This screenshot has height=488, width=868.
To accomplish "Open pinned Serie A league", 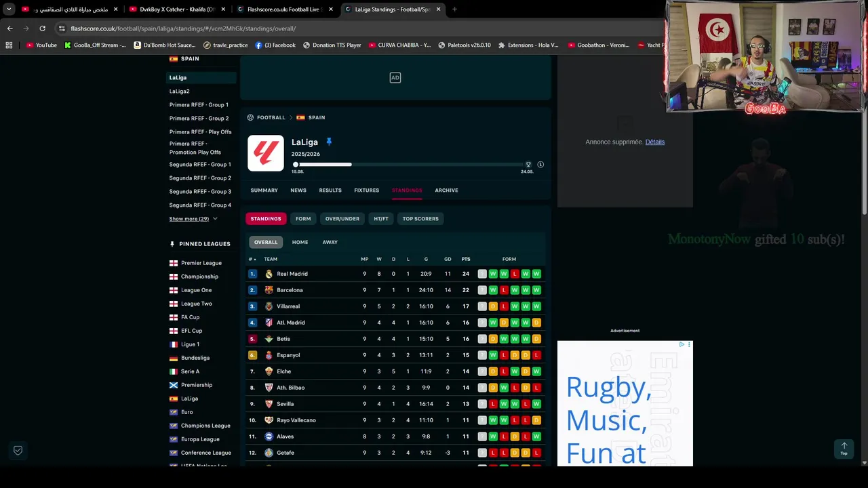I will coord(190,371).
